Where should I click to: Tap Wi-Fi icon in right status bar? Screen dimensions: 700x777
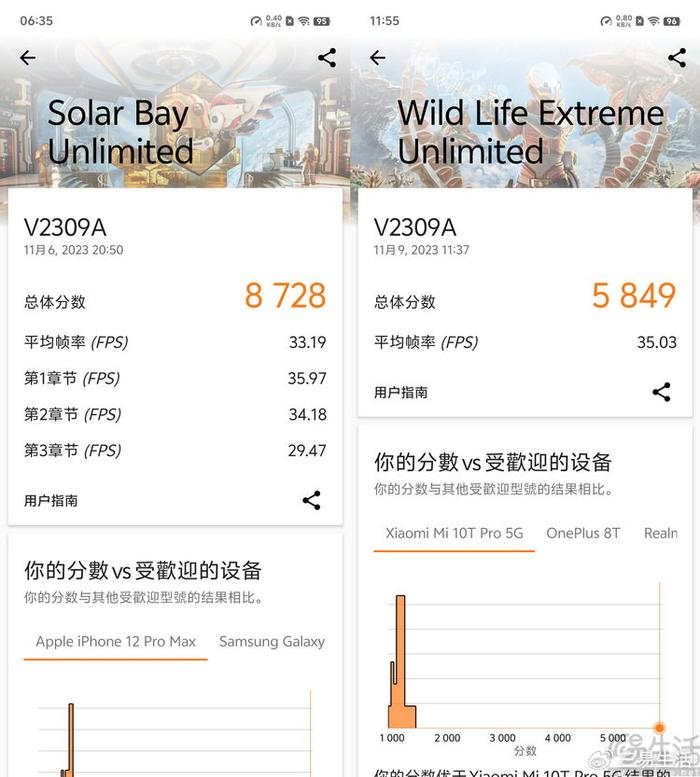click(x=652, y=21)
